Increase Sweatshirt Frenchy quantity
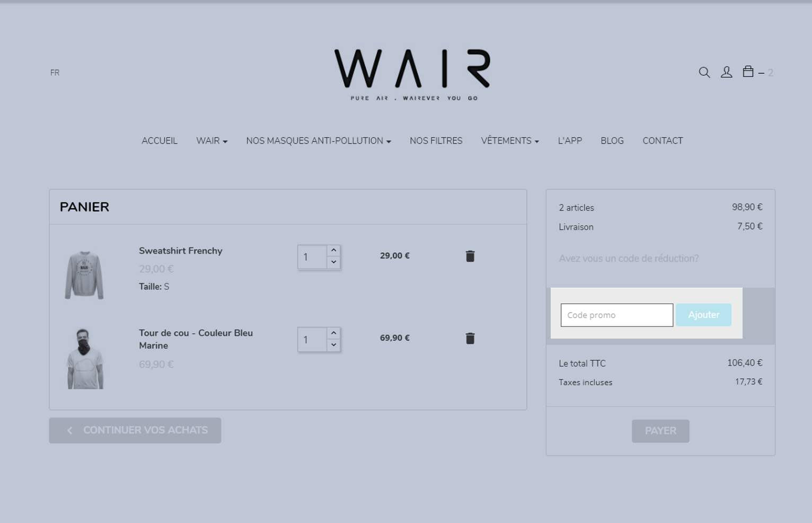 [x=333, y=250]
